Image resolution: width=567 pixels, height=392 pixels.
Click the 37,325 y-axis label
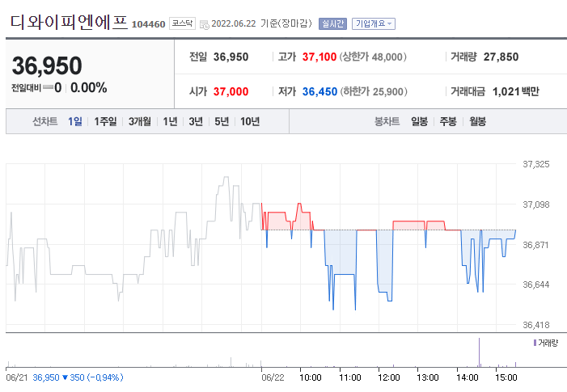coord(536,164)
